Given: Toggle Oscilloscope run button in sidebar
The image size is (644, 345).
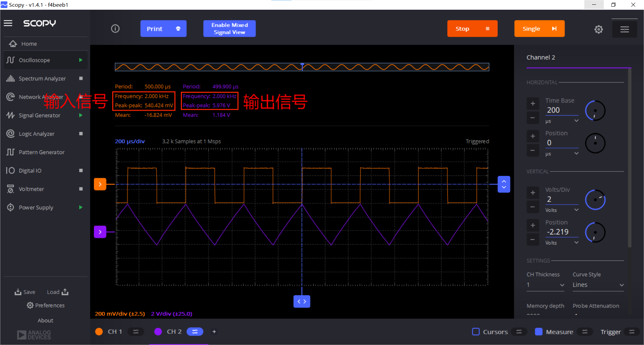Looking at the screenshot, I should (x=80, y=60).
